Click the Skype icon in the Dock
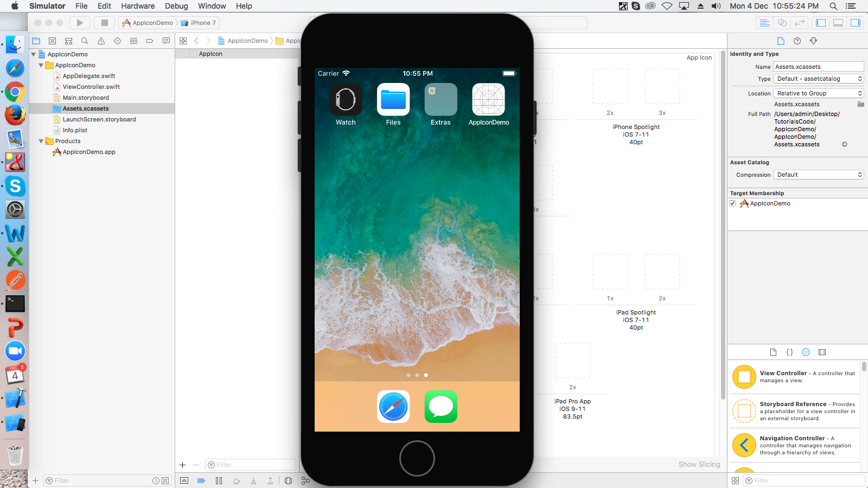 [15, 186]
